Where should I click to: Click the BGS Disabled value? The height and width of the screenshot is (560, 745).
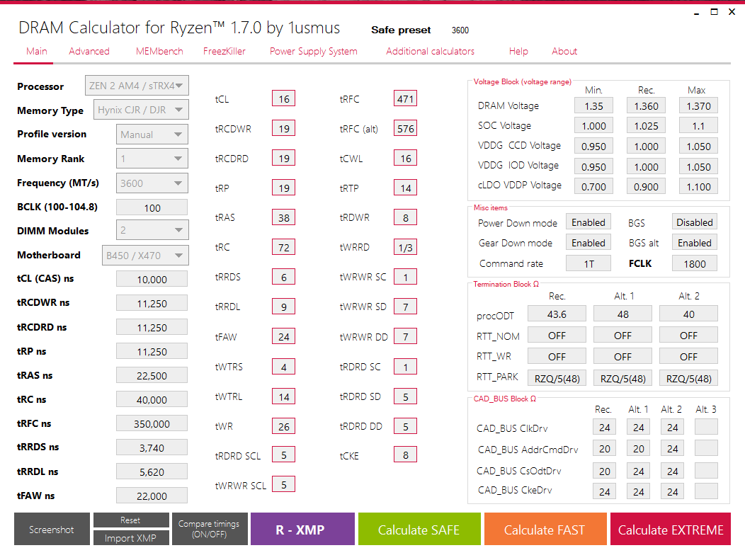pos(695,222)
